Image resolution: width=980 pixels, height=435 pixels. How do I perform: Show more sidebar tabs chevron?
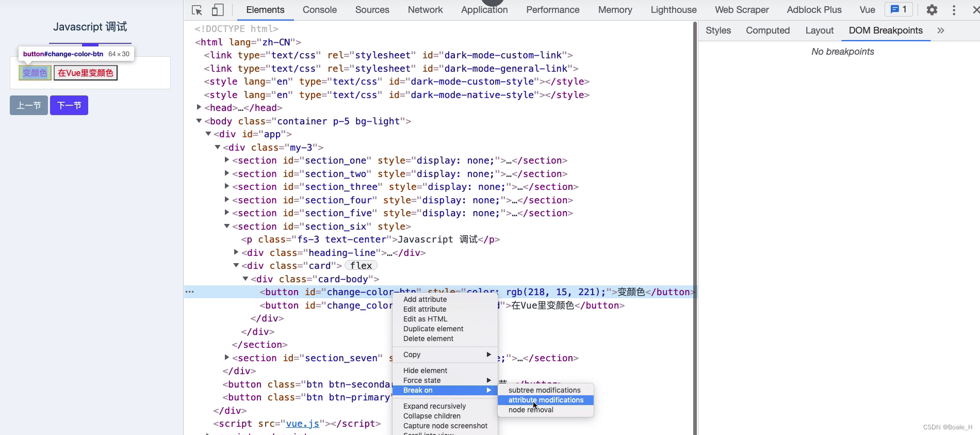(941, 30)
